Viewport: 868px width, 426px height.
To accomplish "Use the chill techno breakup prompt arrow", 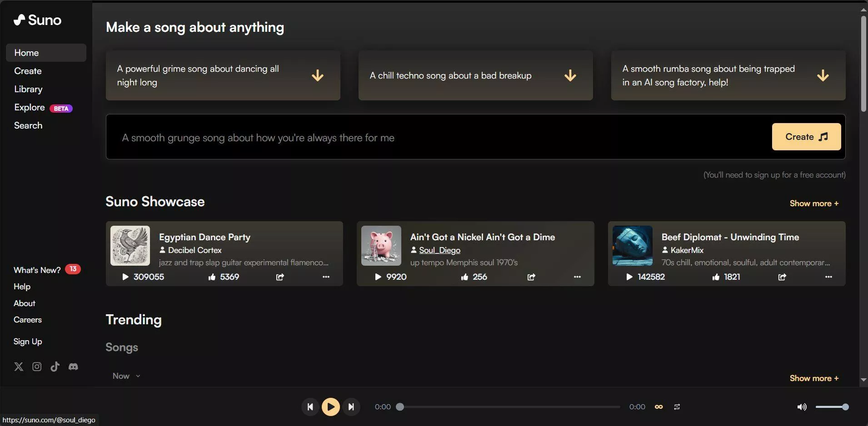I will (x=570, y=75).
